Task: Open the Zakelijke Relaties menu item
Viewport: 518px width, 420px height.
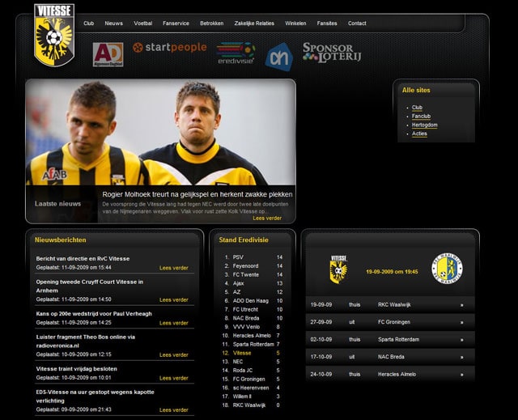Action: click(254, 23)
